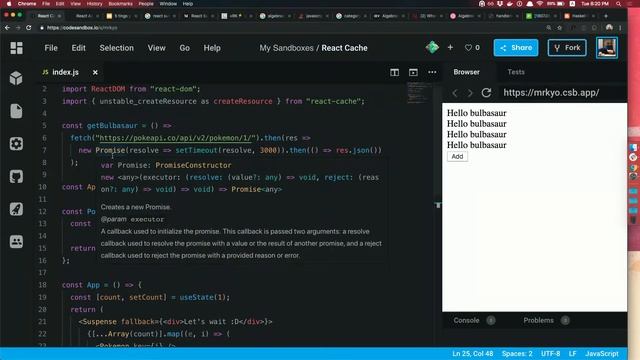640x360 pixels.
Task: Click getBulbasaur in line 5
Action: [112, 126]
